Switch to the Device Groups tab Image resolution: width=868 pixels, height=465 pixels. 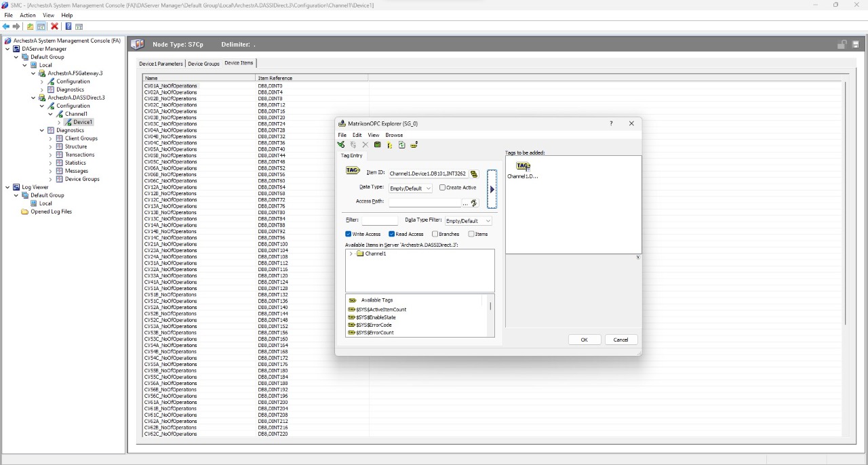tap(203, 64)
